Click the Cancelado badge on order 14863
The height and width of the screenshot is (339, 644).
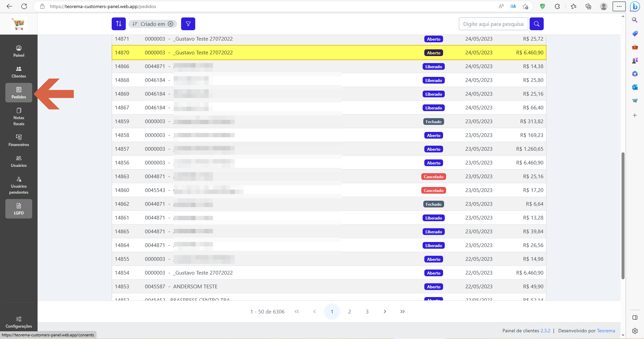pos(434,177)
